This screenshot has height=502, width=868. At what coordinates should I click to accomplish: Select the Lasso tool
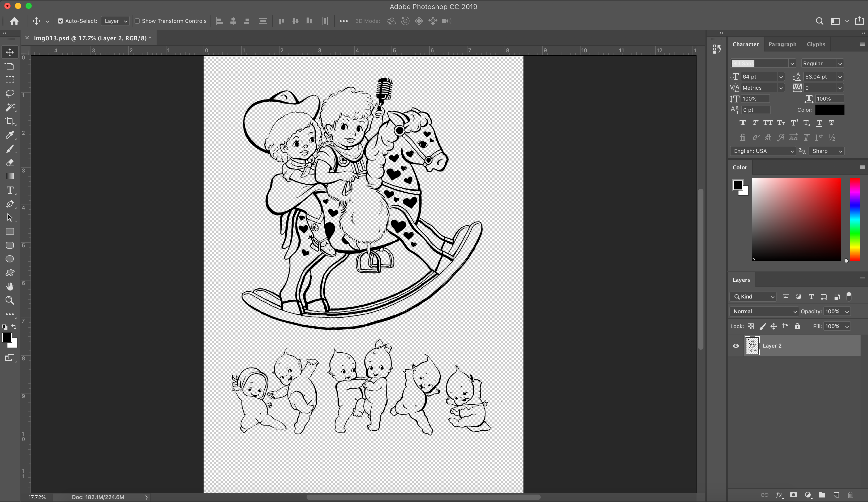[10, 94]
